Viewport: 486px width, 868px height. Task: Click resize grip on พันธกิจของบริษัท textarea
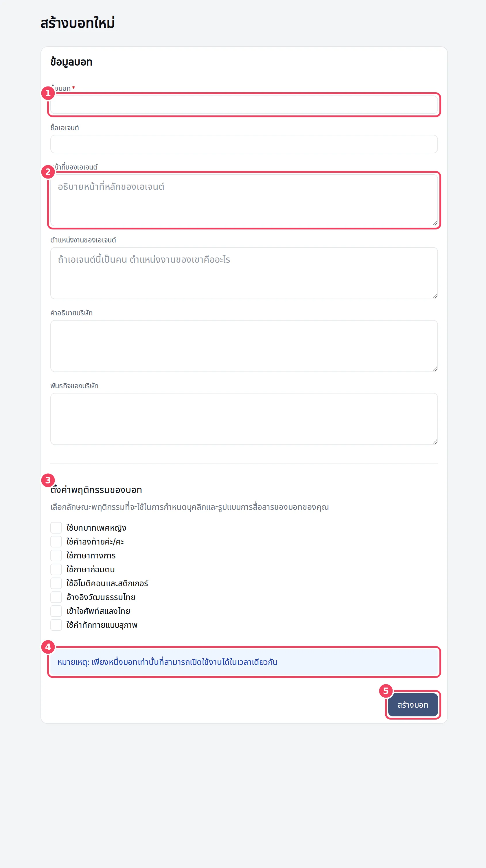[x=435, y=442]
